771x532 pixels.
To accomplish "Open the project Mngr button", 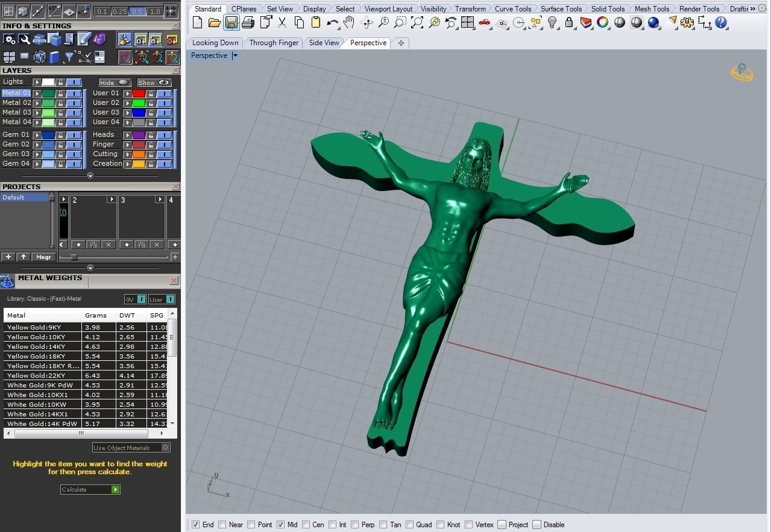I will pos(43,257).
